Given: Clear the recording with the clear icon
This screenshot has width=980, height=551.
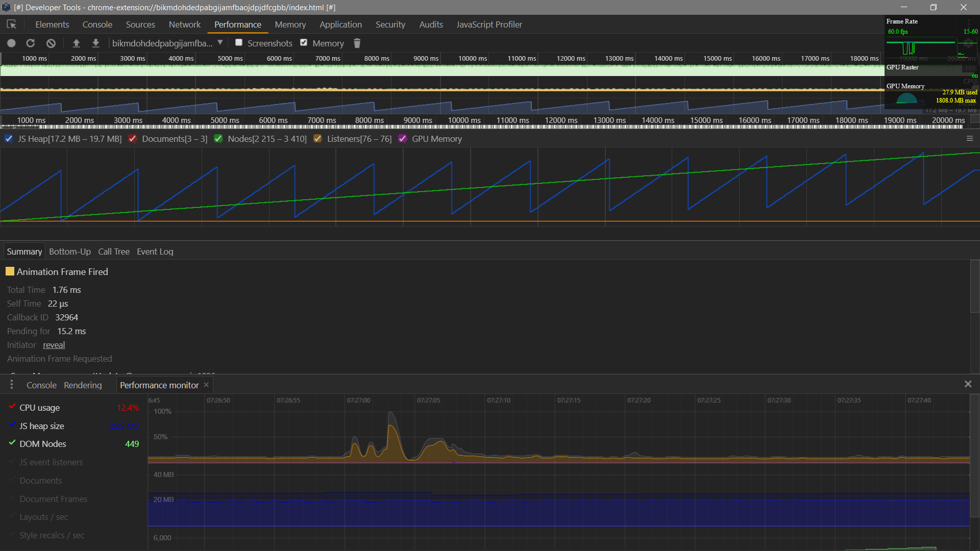Looking at the screenshot, I should [51, 43].
